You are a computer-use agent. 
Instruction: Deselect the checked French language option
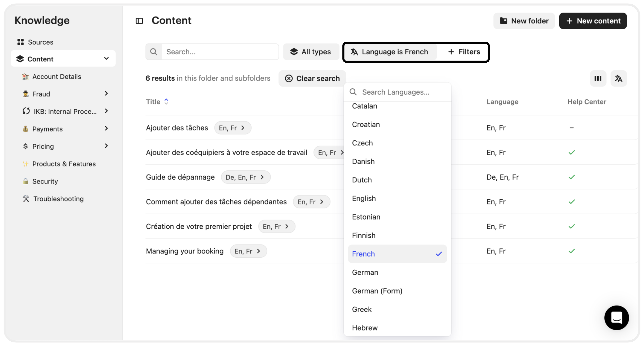tap(397, 254)
